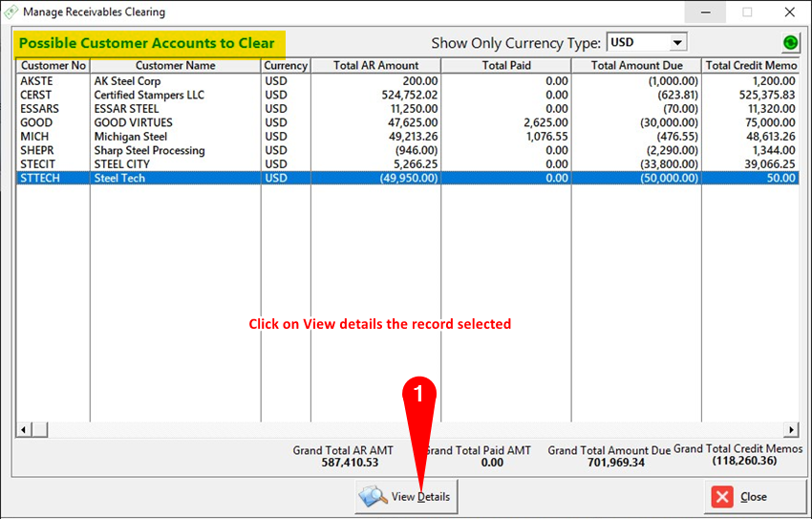
Task: Select the CERST customer row
Action: point(408,96)
